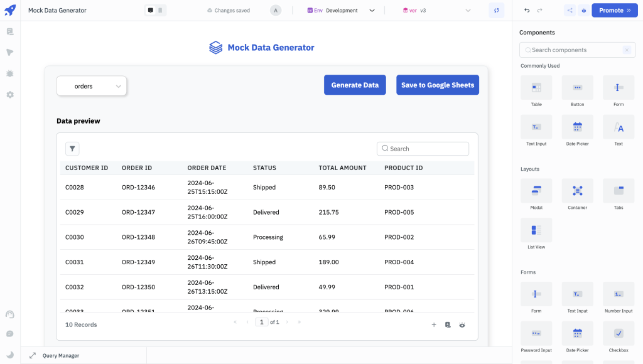This screenshot has width=643, height=364.
Task: Open the Query Manager panel
Action: (60, 355)
